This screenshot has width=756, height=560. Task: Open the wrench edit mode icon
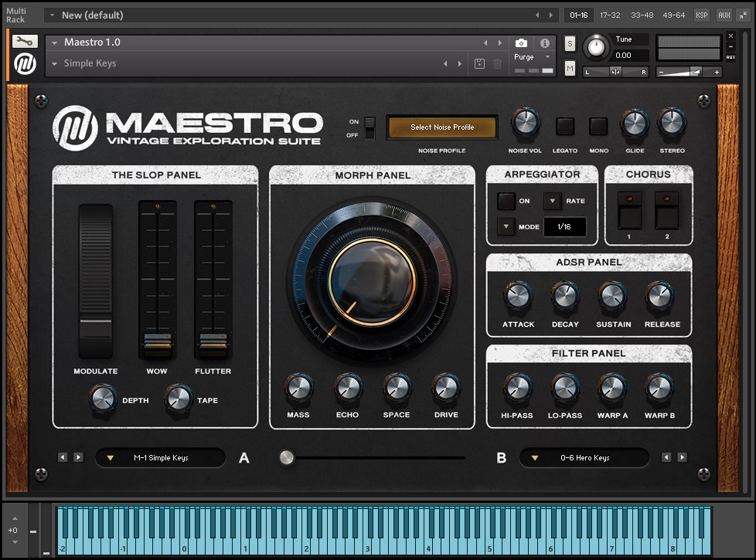coord(26,42)
